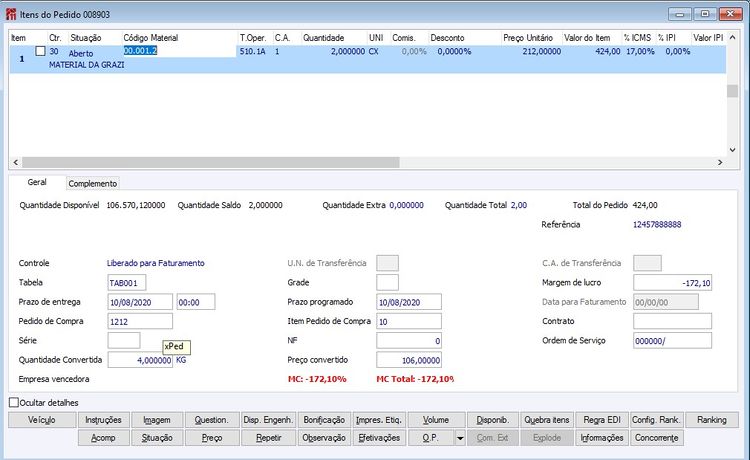Click the Tabela field TAB001

pyautogui.click(x=127, y=283)
